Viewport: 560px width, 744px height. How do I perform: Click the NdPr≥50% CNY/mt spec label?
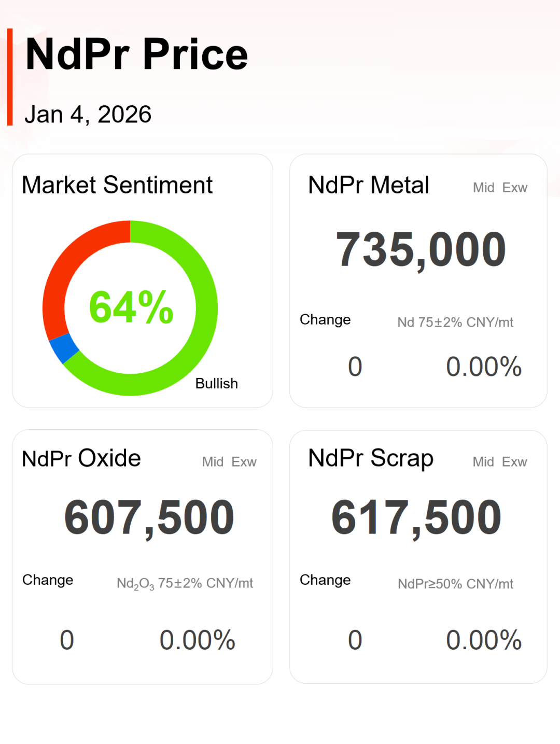(x=455, y=584)
